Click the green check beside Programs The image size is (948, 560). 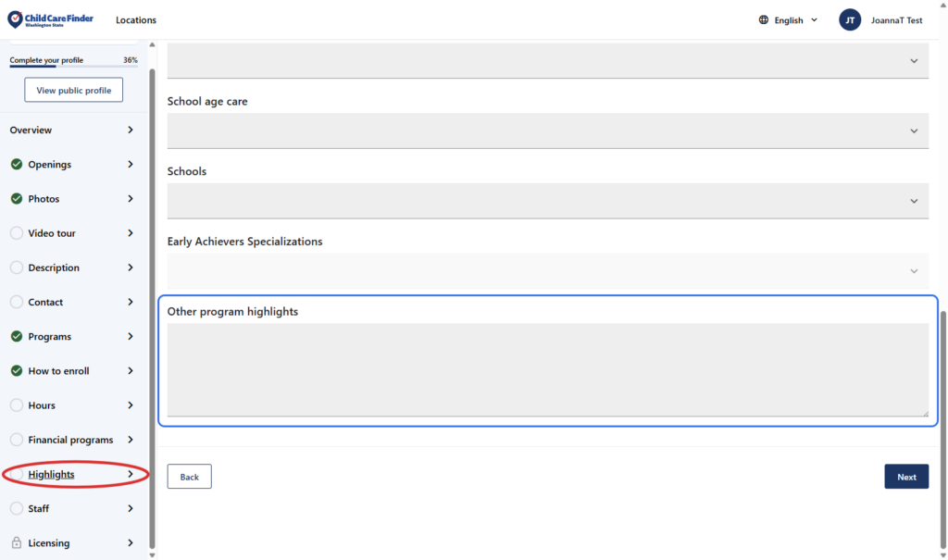(17, 337)
